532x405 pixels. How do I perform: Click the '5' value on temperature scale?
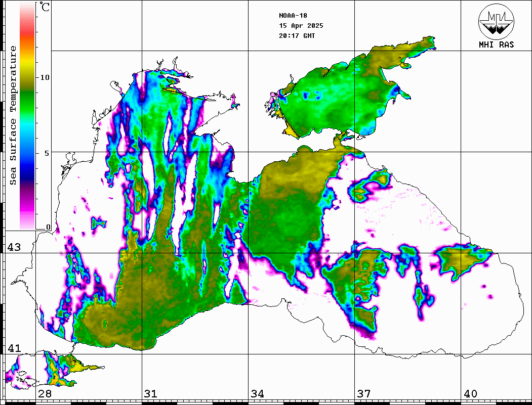tap(47, 153)
